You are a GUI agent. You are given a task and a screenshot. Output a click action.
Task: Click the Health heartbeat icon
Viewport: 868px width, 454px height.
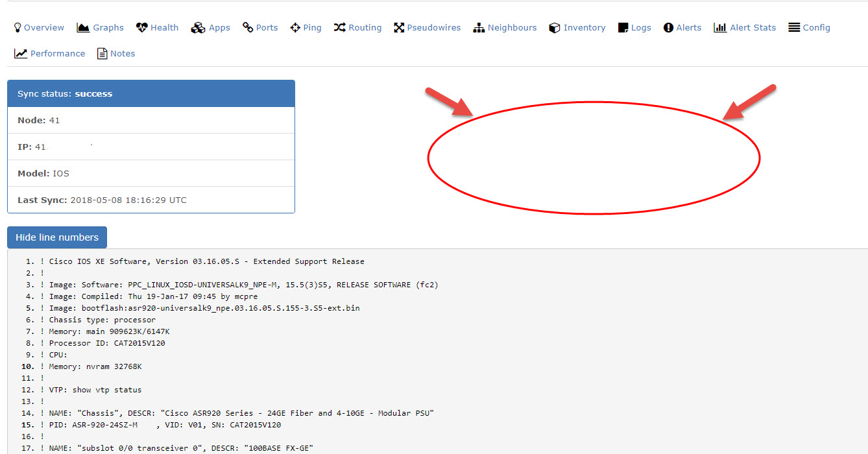coord(141,27)
